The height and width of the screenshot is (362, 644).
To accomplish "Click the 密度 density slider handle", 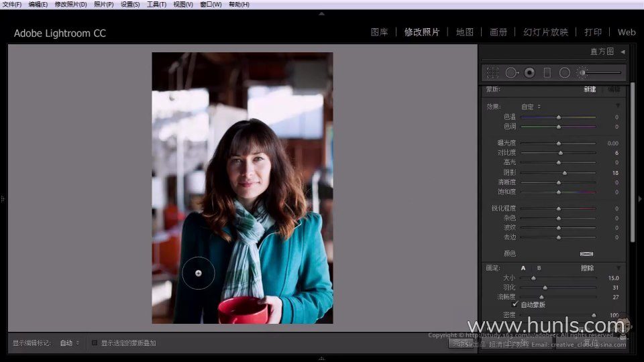I will 594,315.
